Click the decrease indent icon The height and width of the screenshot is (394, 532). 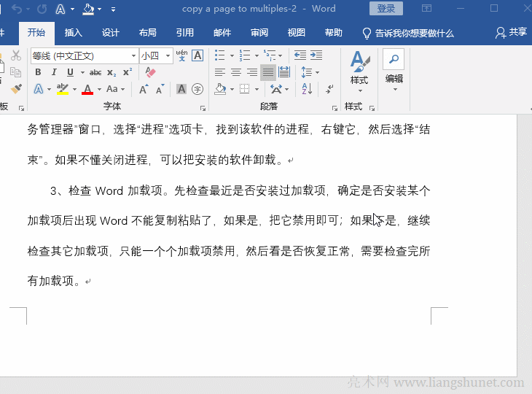point(300,55)
